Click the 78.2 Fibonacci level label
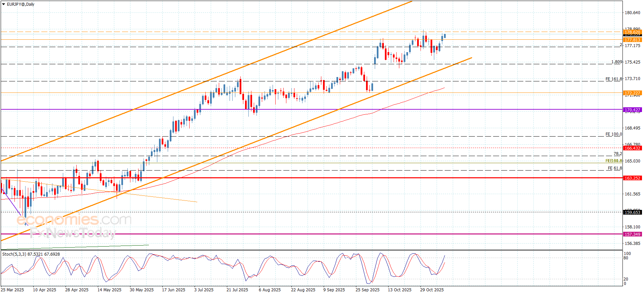Image resolution: width=644 pixels, height=294 pixels. click(x=618, y=154)
